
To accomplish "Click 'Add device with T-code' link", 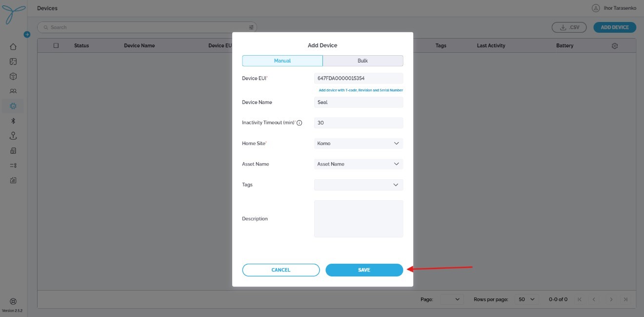I will [x=361, y=90].
